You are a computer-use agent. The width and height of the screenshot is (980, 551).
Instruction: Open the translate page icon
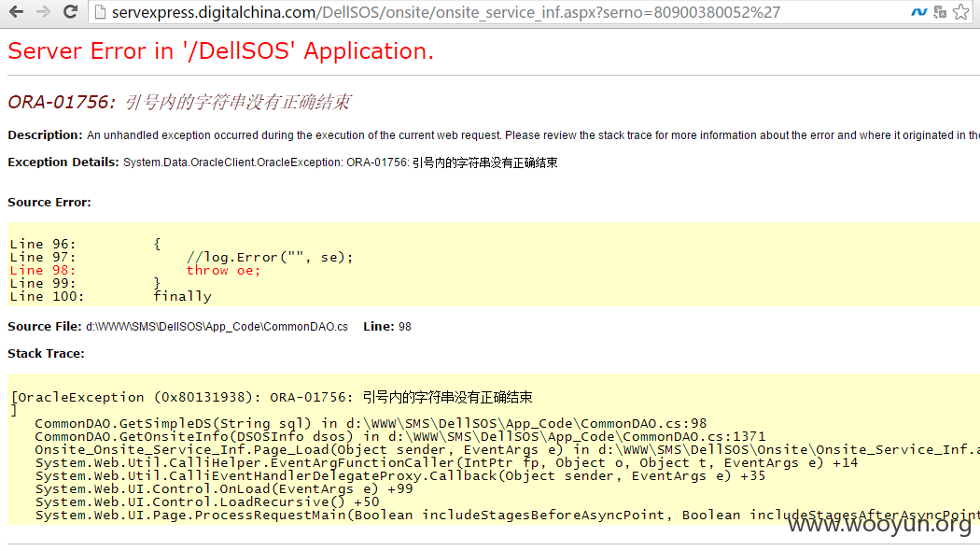940,12
